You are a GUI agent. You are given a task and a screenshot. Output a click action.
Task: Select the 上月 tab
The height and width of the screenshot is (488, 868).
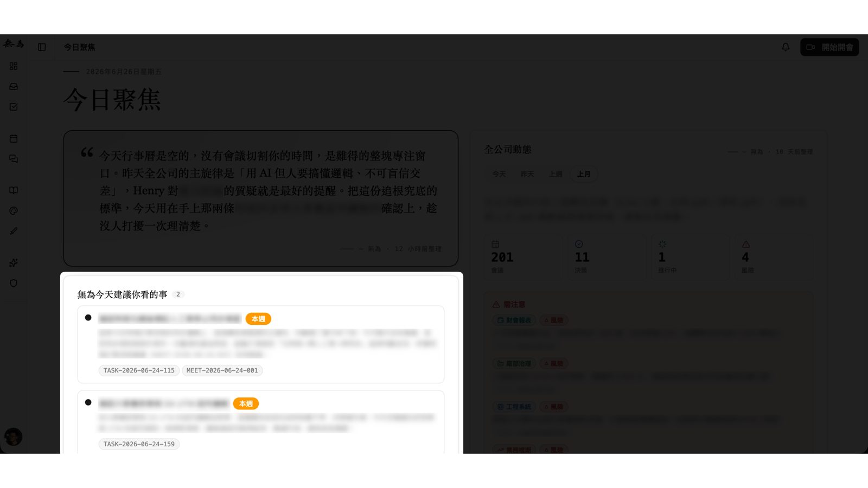[584, 174]
